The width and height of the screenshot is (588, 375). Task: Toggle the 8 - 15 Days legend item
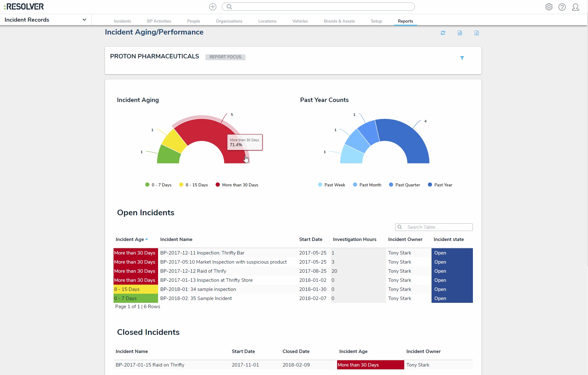coord(193,185)
